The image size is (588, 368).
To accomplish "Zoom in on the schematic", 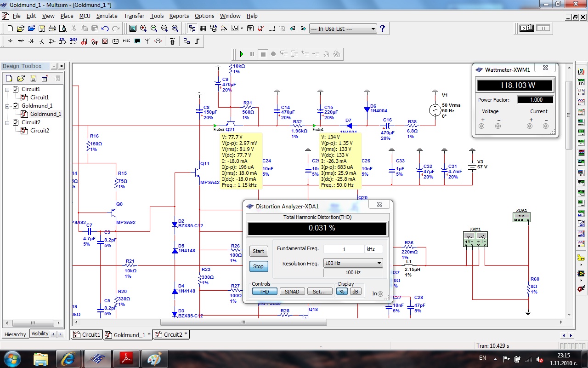I will [143, 29].
